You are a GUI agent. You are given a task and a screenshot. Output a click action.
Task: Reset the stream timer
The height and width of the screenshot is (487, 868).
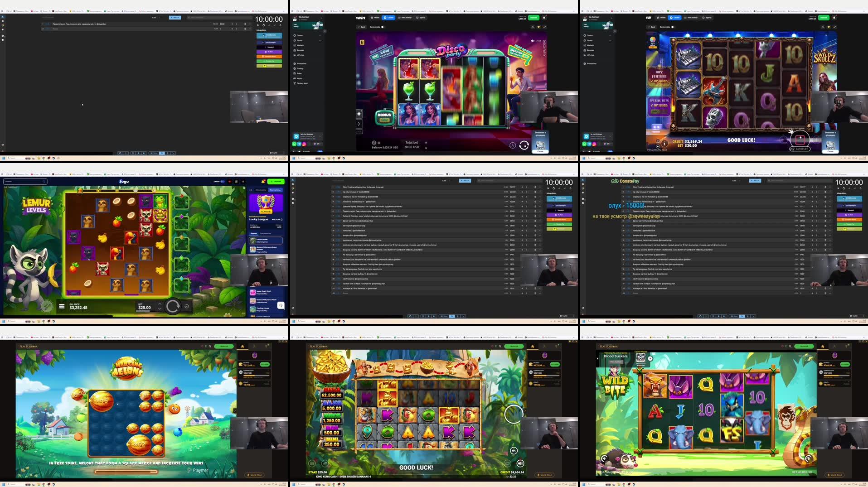(x=554, y=188)
